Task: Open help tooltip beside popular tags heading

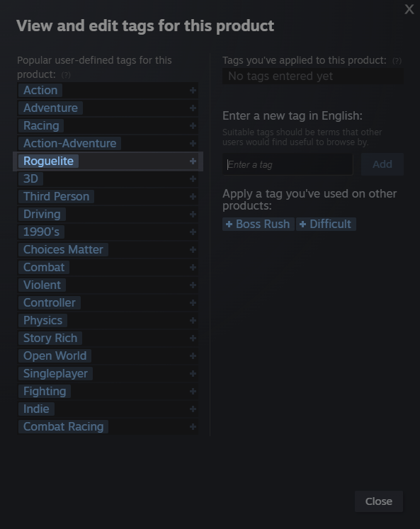Action: [66, 75]
